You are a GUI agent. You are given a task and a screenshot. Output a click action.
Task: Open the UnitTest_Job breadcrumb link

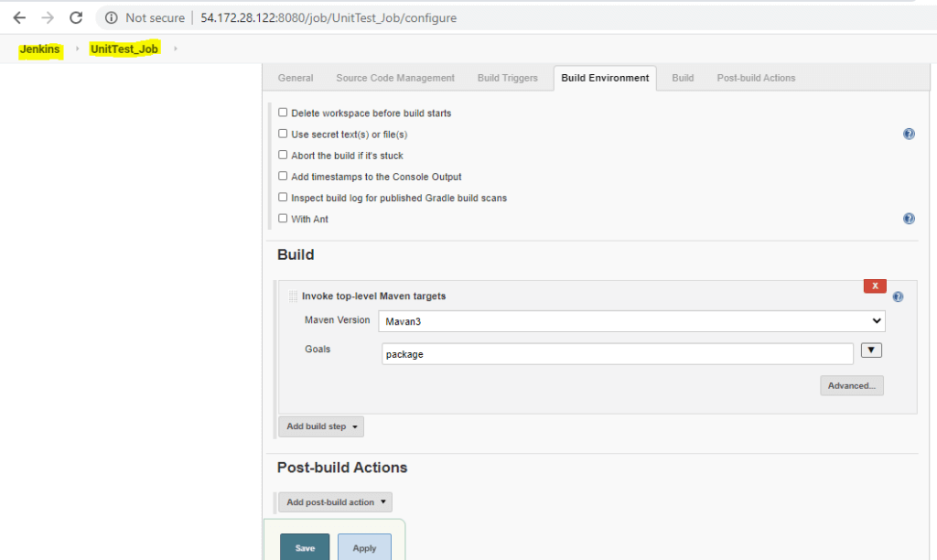tap(124, 48)
